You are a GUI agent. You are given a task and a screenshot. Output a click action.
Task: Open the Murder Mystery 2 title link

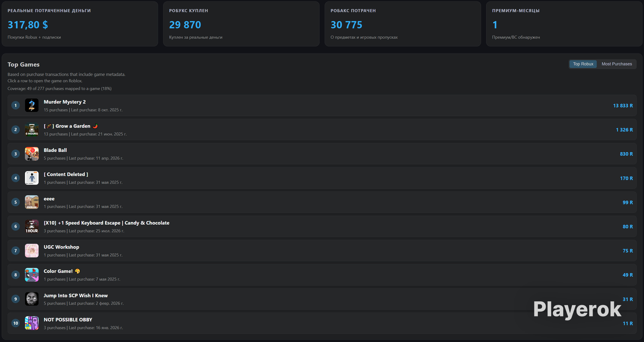[x=65, y=102]
